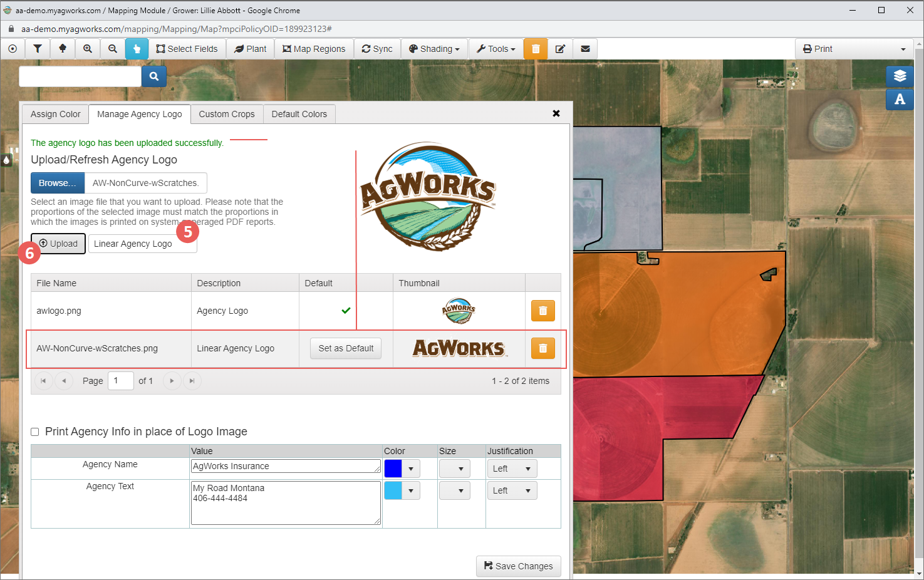
Task: Zoom out on the map
Action: 113,49
